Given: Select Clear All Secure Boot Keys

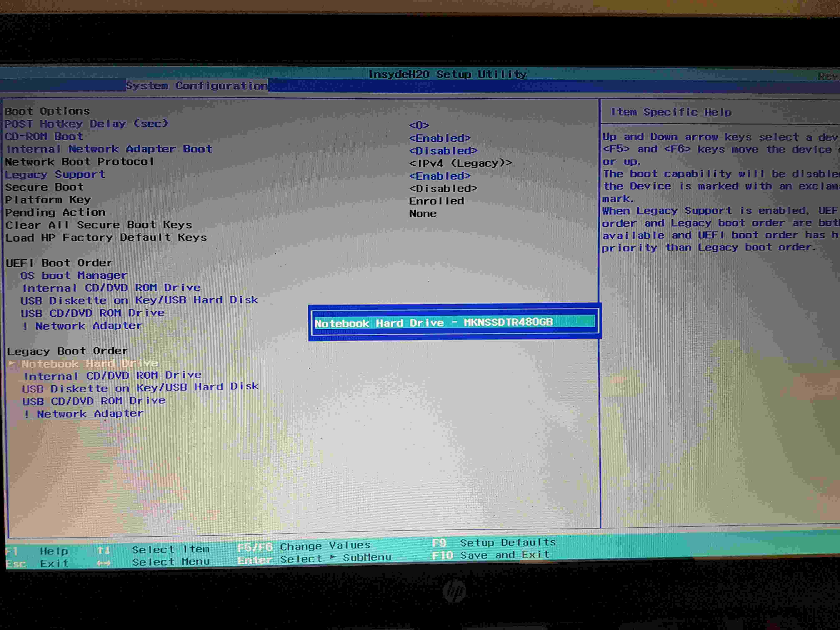Looking at the screenshot, I should tap(99, 225).
